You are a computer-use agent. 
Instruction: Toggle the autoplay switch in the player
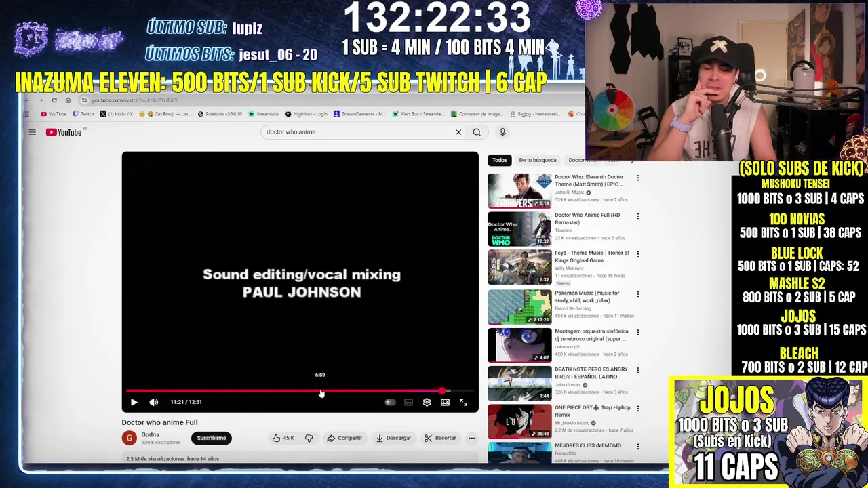coord(390,402)
